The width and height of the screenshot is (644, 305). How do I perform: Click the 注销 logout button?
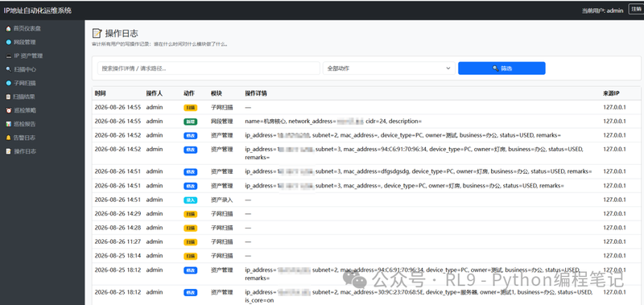pos(636,10)
